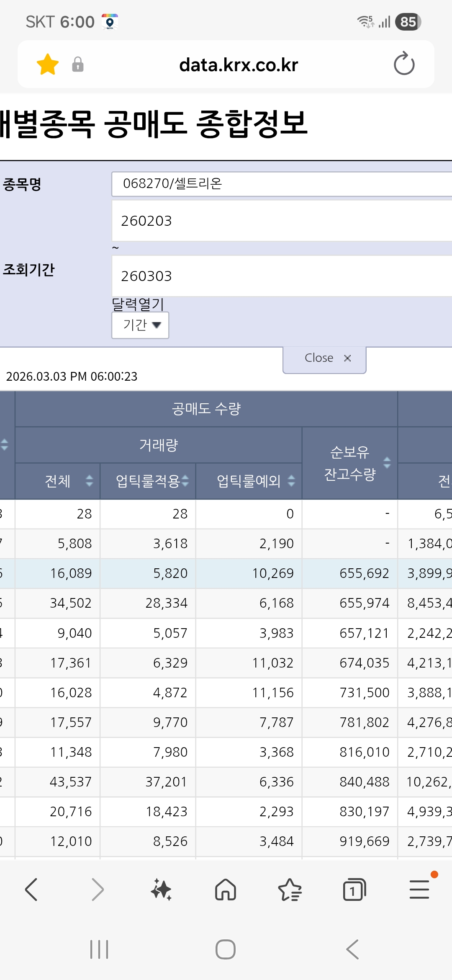Go to browser home page icon
Viewport: 452px width, 980px height.
point(226,890)
